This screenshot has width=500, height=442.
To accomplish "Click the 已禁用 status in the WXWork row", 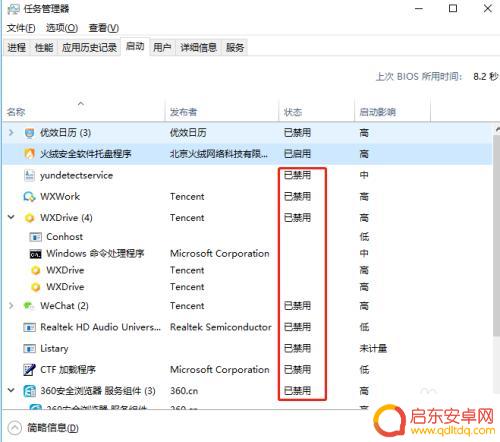I will [x=297, y=197].
